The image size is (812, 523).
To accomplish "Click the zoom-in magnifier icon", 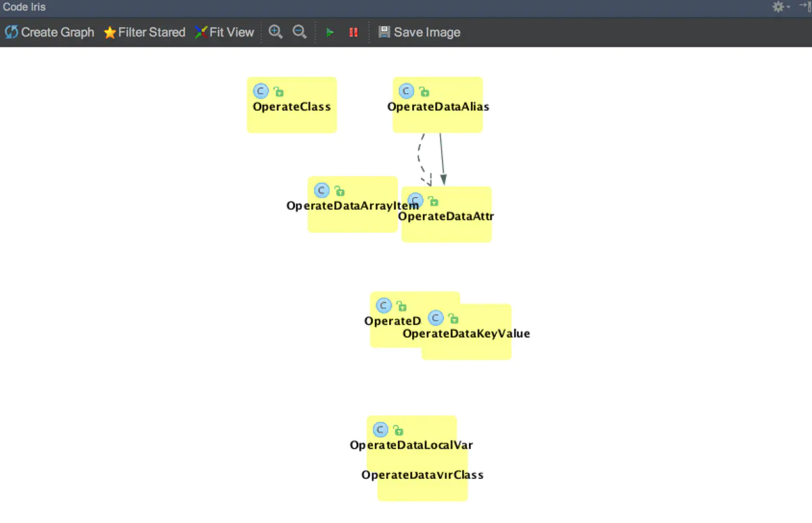I will pyautogui.click(x=275, y=32).
